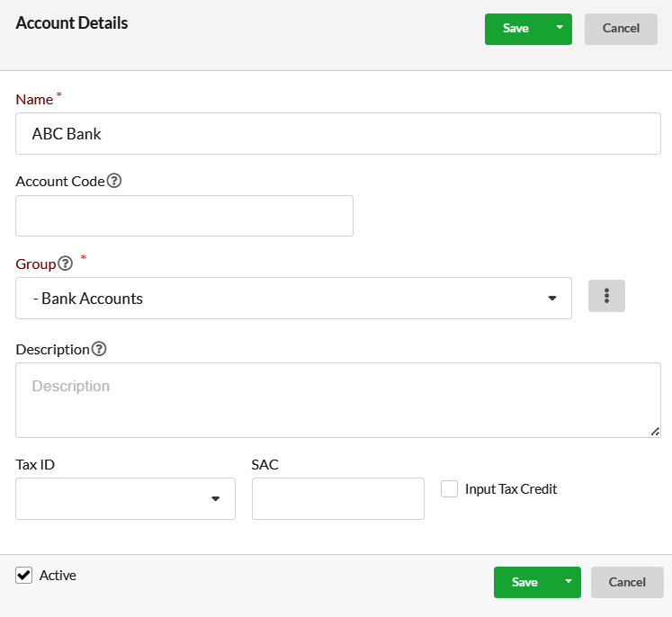This screenshot has width=672, height=617.
Task: Open the three-dot menu beside Group
Action: tap(606, 296)
